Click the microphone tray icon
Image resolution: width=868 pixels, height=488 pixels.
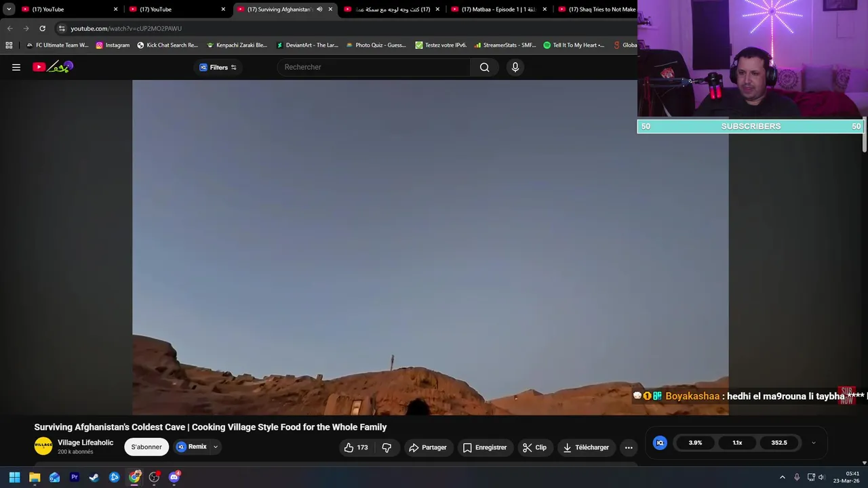click(797, 477)
